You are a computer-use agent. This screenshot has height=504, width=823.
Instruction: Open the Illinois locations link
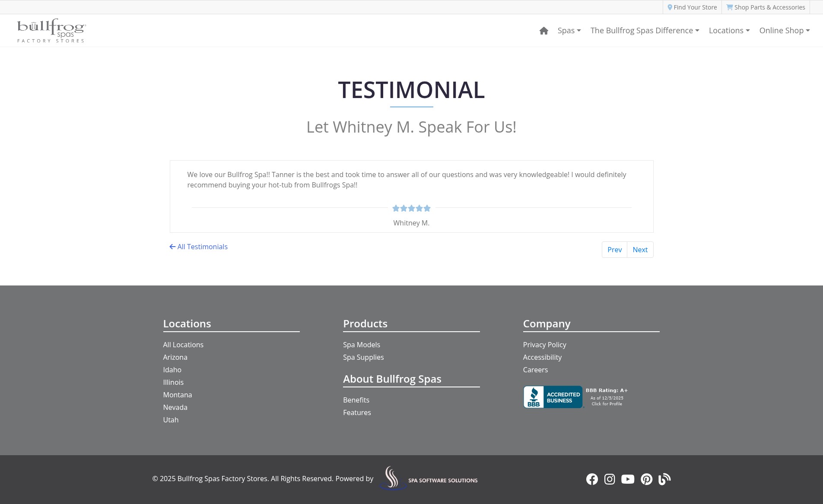coord(173,382)
